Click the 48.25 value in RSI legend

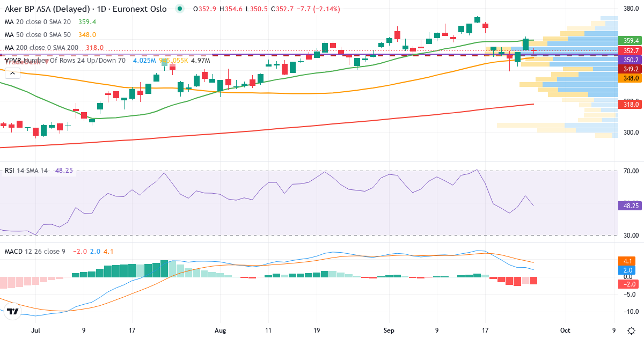[x=64, y=171]
